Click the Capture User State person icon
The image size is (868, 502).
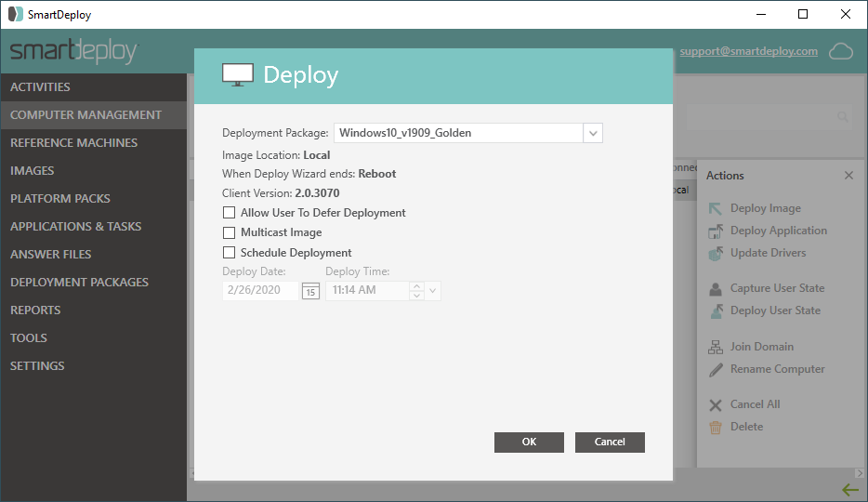pyautogui.click(x=716, y=288)
